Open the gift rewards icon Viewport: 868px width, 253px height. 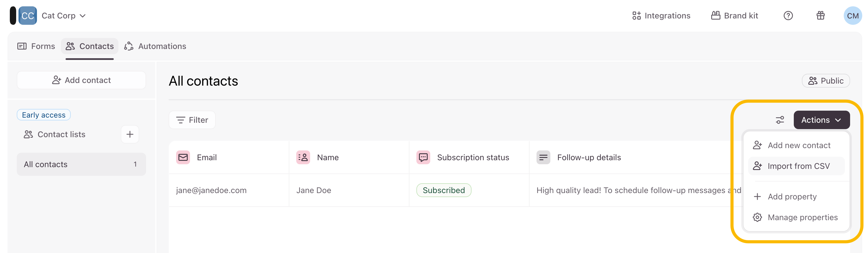[x=820, y=16]
